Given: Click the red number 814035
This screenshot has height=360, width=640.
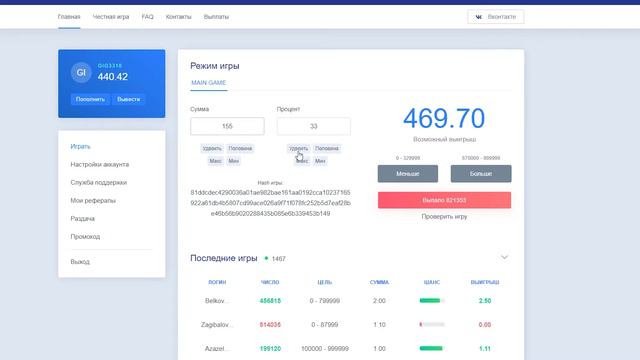Looking at the screenshot, I should pyautogui.click(x=270, y=325).
